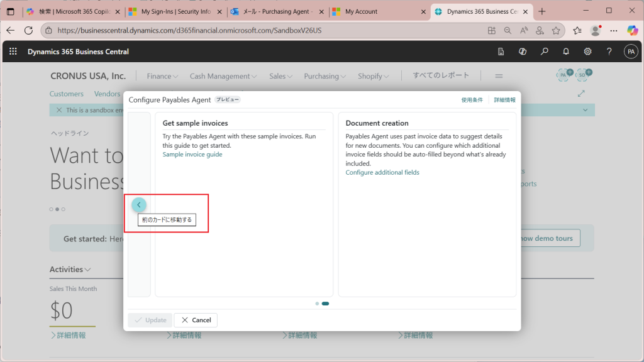
Task: Expand the Cash Management menu
Action: point(223,76)
